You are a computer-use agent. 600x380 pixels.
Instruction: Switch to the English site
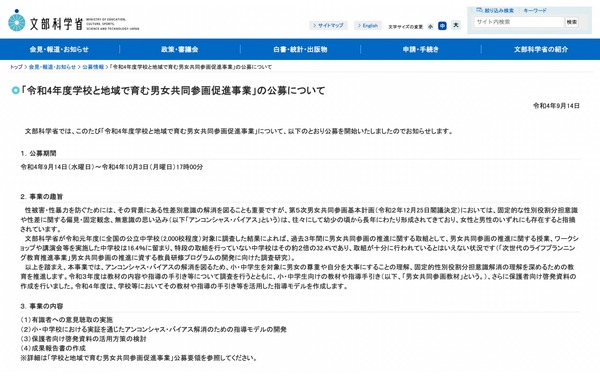[368, 26]
